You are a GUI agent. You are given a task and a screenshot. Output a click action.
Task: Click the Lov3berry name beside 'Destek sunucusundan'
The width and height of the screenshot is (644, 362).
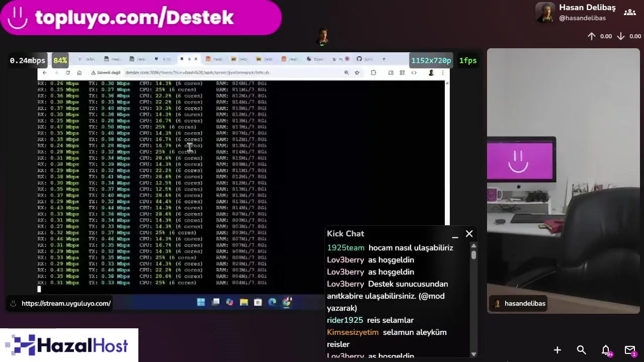pyautogui.click(x=345, y=284)
